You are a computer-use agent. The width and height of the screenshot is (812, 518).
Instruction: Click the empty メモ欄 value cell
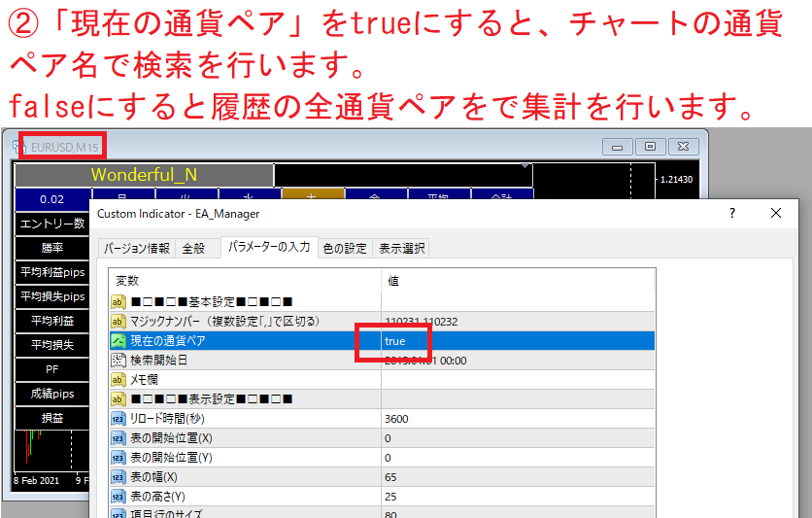click(518, 380)
